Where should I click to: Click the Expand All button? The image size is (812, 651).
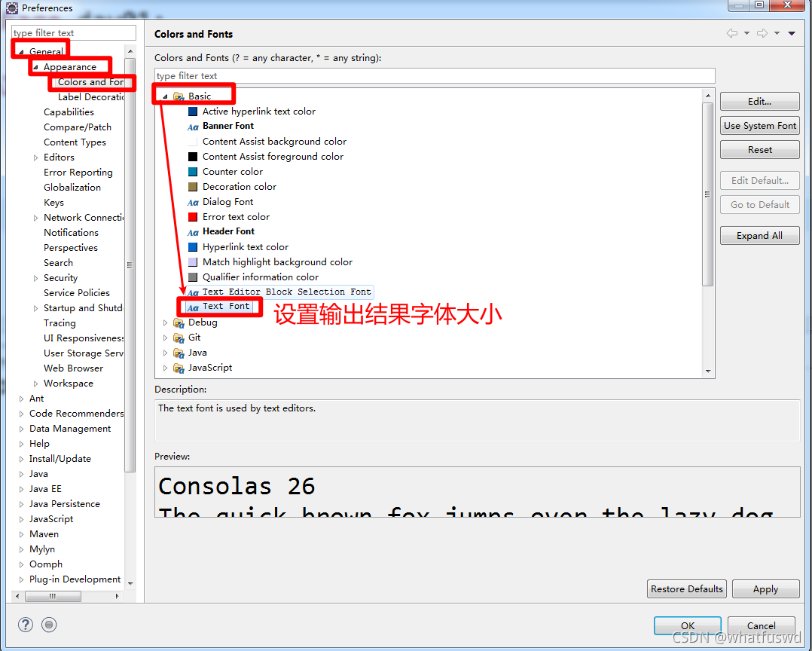pyautogui.click(x=760, y=236)
